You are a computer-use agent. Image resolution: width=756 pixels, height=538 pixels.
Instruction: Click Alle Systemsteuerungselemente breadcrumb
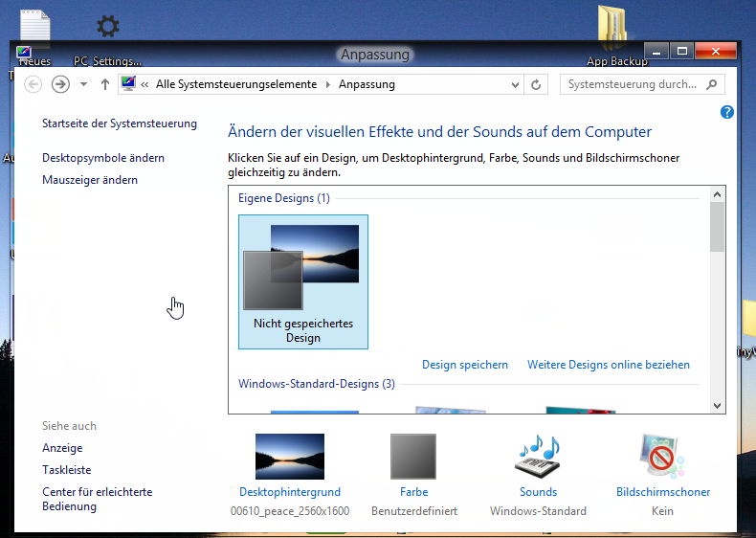click(236, 84)
